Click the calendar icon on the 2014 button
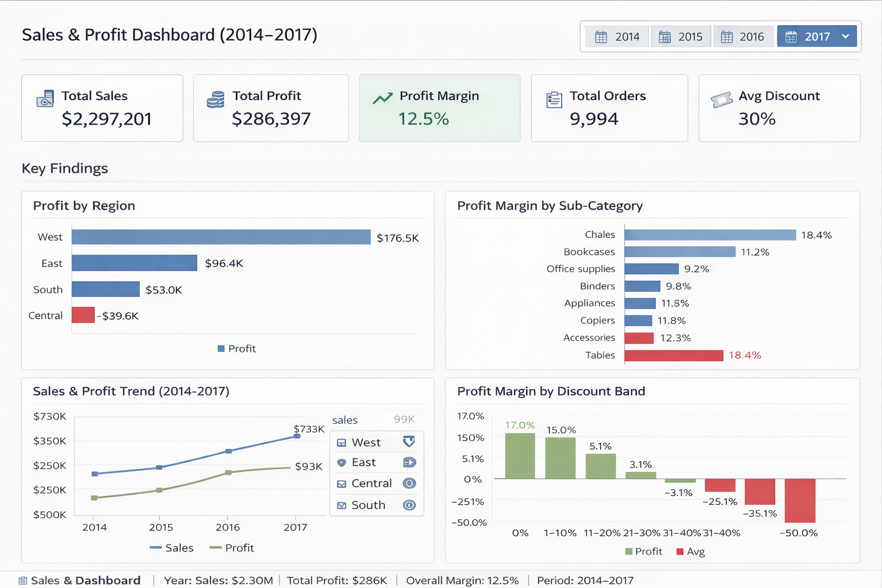The width and height of the screenshot is (882, 588). pyautogui.click(x=601, y=37)
